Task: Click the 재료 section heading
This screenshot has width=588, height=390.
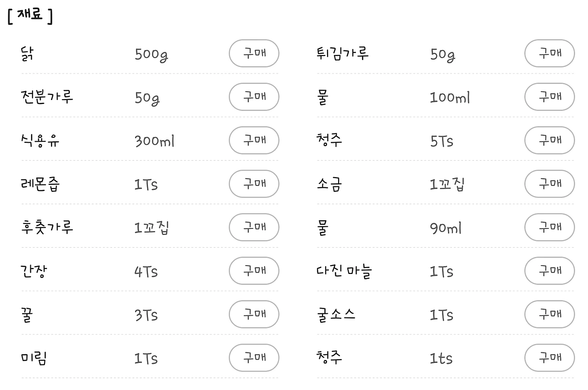Action: click(x=30, y=15)
